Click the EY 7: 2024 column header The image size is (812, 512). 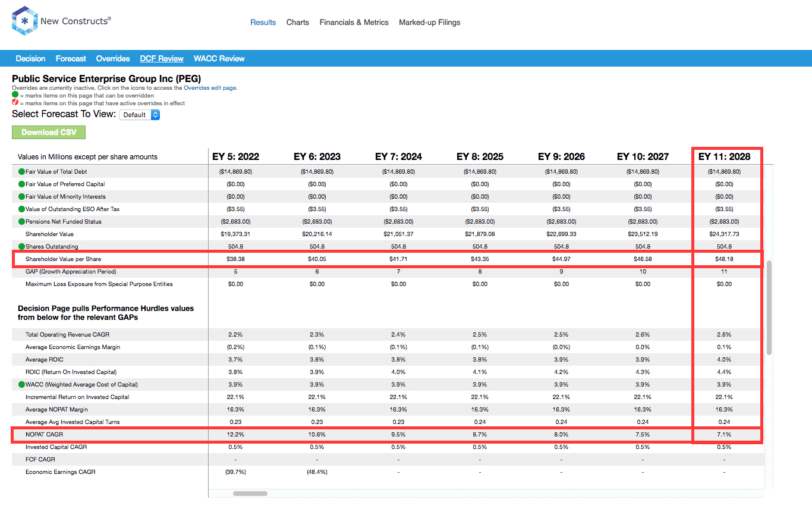399,157
